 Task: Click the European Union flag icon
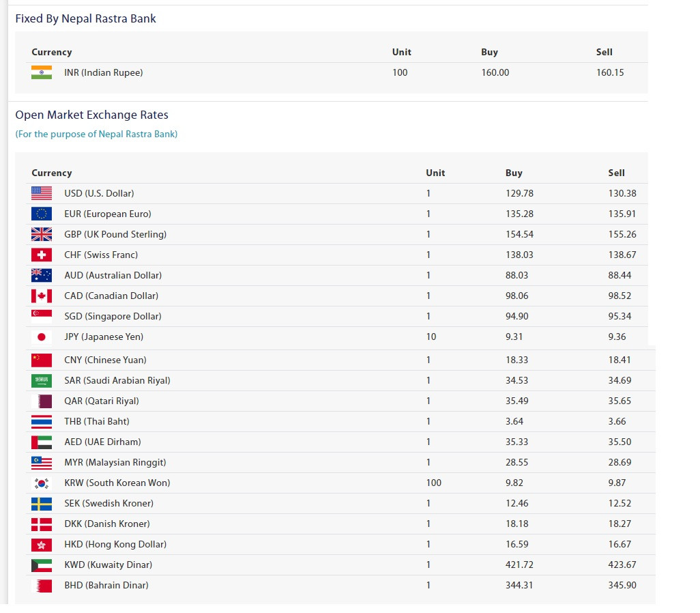click(x=42, y=214)
